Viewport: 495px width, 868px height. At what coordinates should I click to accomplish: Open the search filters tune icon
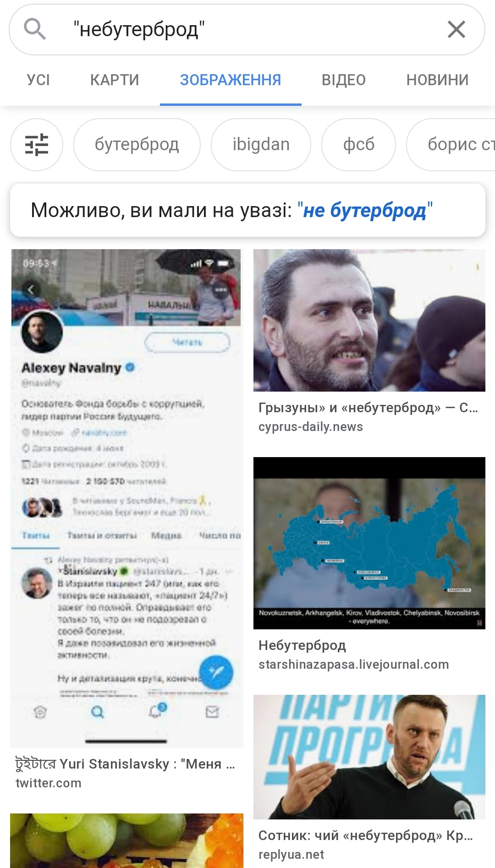click(x=37, y=145)
